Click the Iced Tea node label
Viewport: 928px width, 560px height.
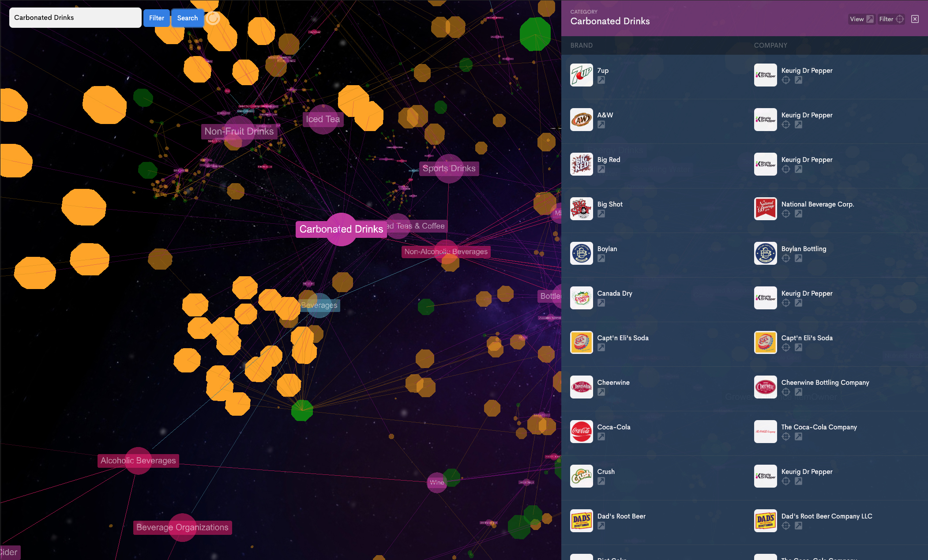[x=323, y=119]
